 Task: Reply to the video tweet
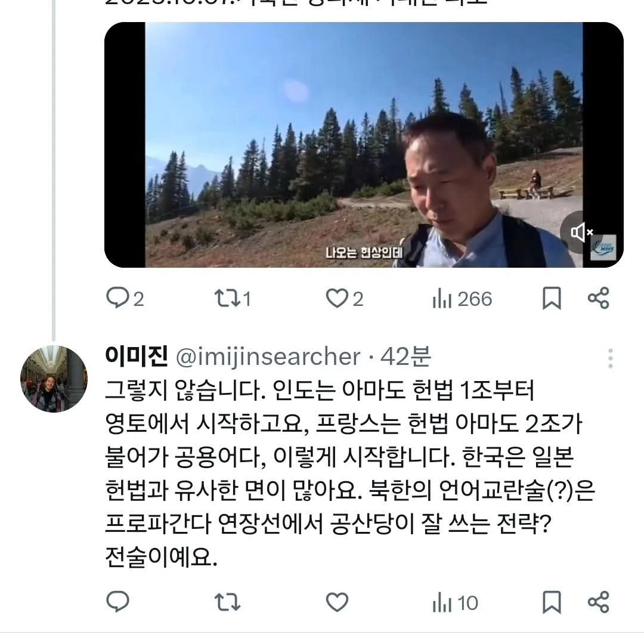(117, 298)
